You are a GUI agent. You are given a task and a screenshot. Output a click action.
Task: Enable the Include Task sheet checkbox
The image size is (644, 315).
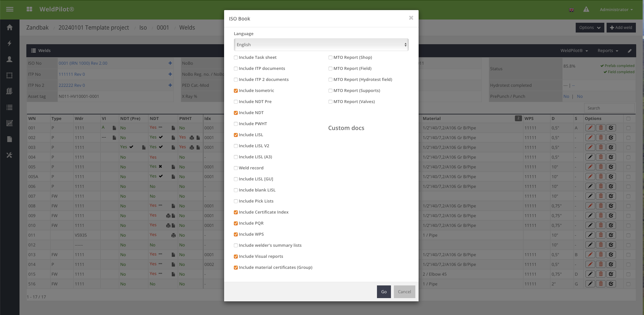coord(236,58)
